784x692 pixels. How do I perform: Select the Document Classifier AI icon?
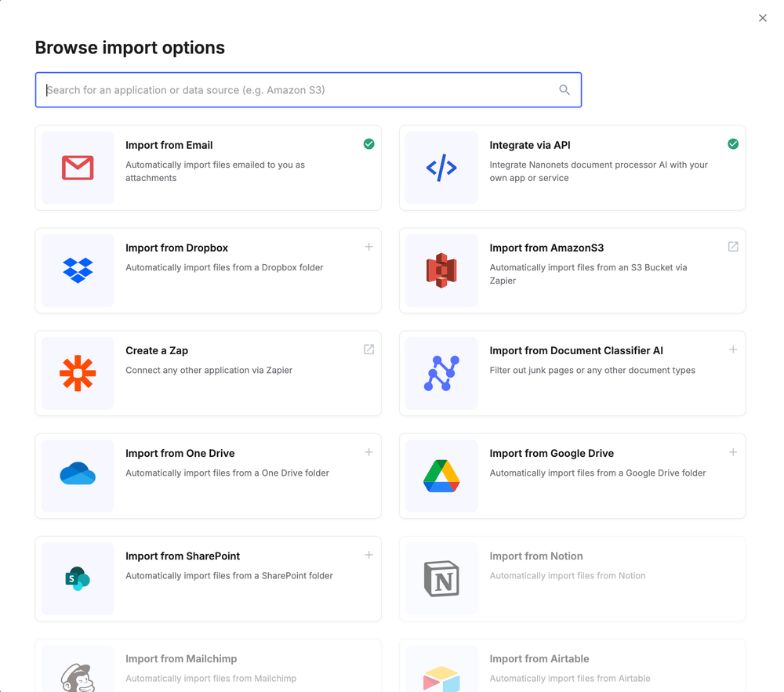tap(441, 373)
